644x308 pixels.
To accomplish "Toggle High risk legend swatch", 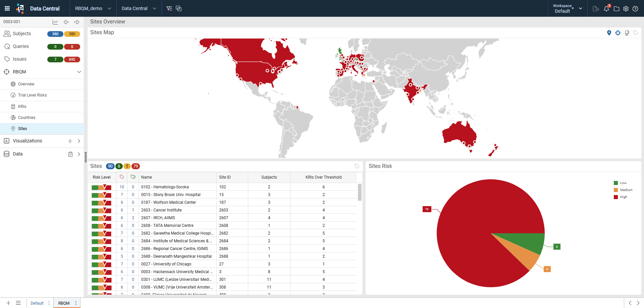I will 616,197.
